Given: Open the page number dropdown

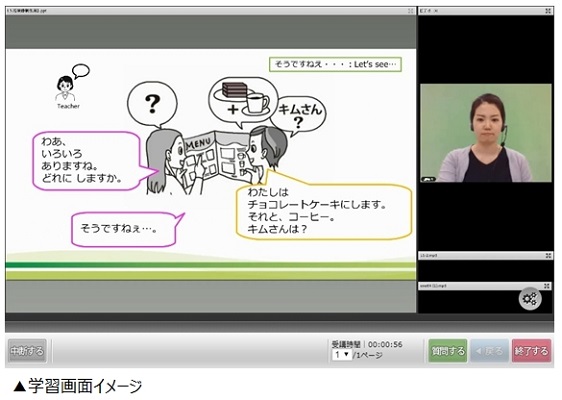Looking at the screenshot, I should tap(342, 355).
